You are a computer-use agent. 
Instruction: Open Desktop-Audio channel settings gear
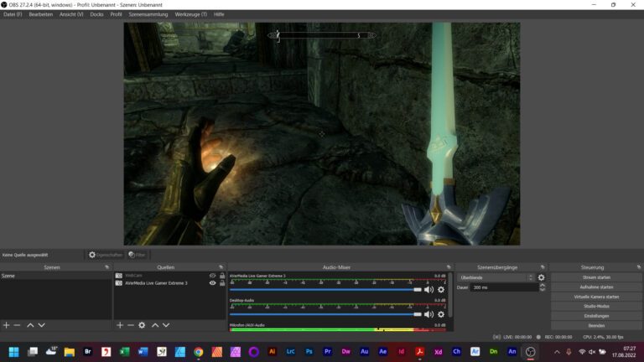tap(441, 314)
